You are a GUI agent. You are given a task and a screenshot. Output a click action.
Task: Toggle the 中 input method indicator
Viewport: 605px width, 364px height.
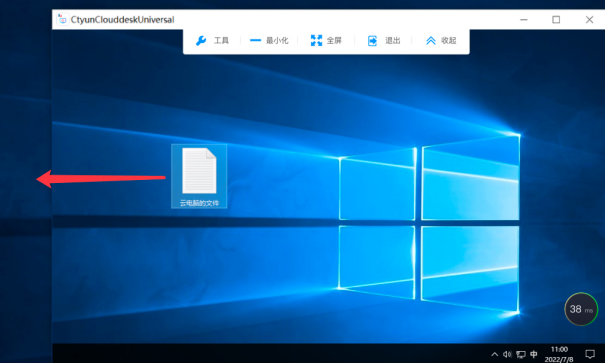click(534, 354)
